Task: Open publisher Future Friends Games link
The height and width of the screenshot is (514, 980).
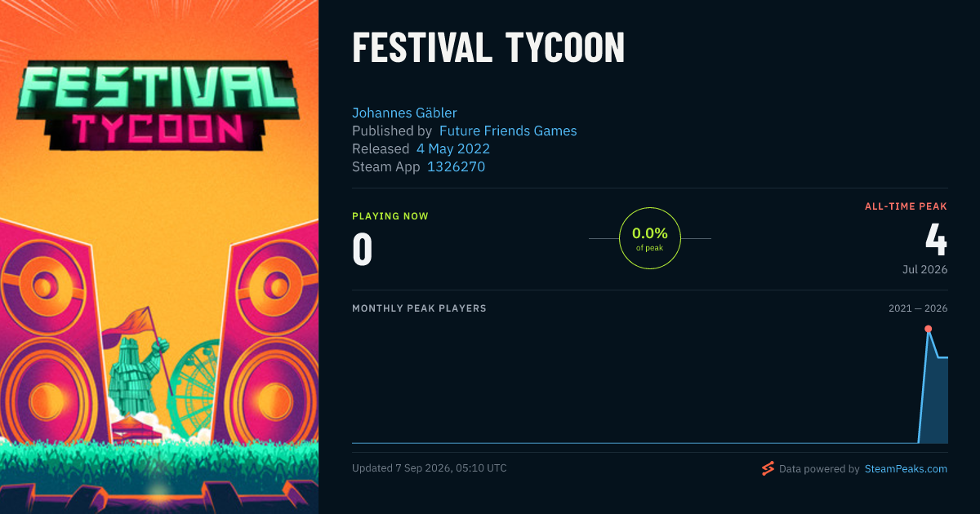Action: point(508,131)
